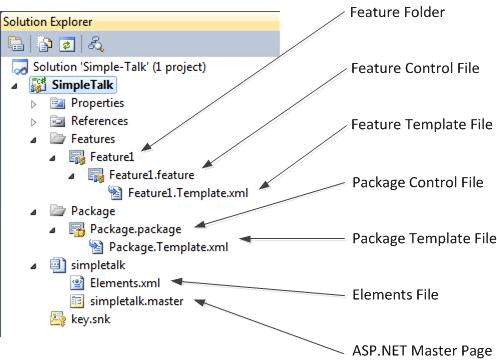
Task: Select the Feature1 tree item
Action: pyautogui.click(x=112, y=157)
